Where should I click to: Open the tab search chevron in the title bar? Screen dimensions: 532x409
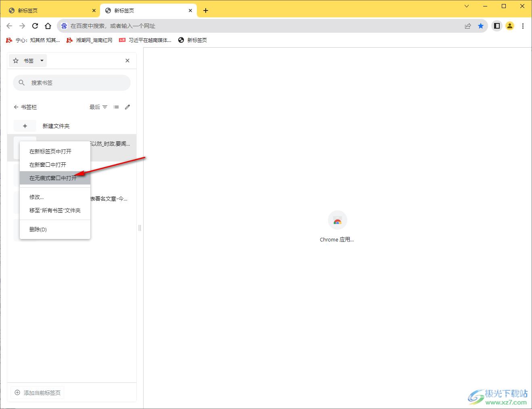pos(467,6)
